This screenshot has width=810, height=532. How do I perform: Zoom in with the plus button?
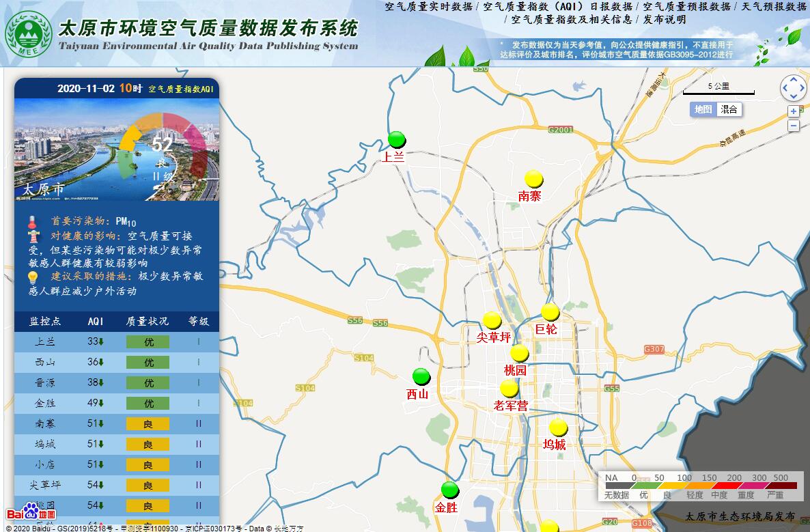pyautogui.click(x=794, y=111)
